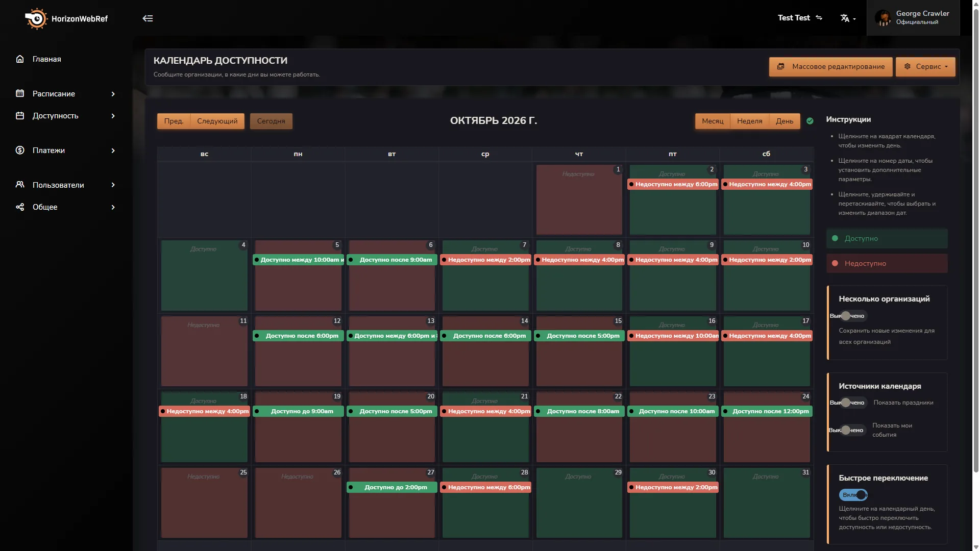This screenshot has height=551, width=980.
Task: Click the swap icon next to Test Test
Action: 819,18
